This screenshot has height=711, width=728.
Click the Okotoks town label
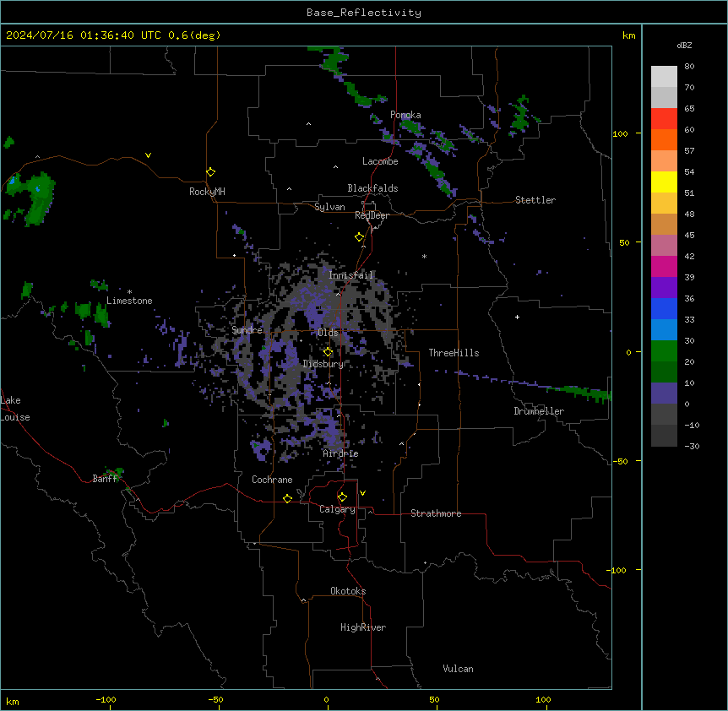tap(348, 591)
